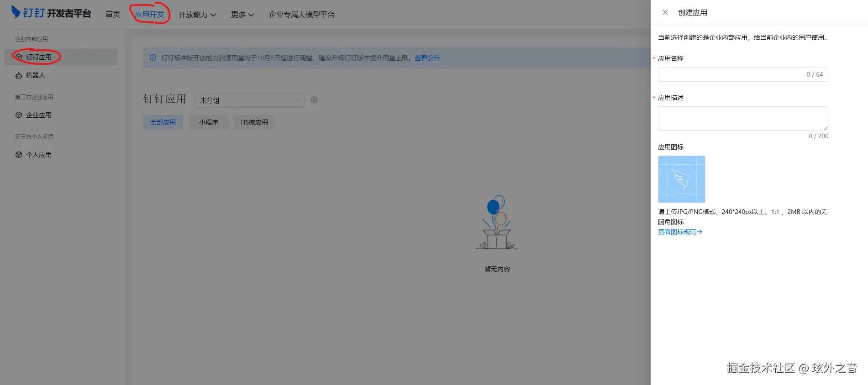Open the 未分组 group dropdown
868x385 pixels.
click(250, 100)
